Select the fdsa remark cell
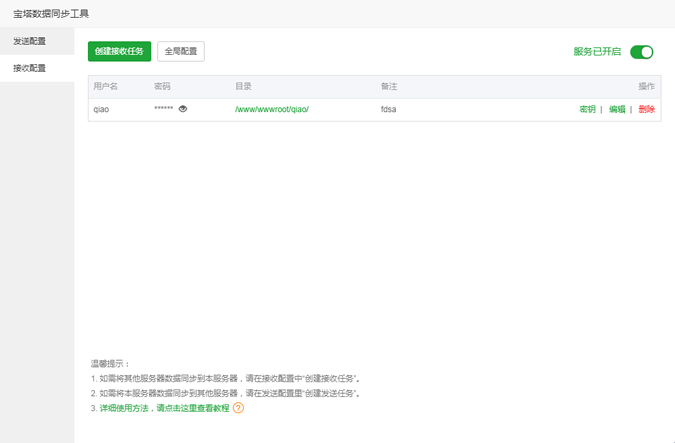The image size is (675, 443). (389, 109)
